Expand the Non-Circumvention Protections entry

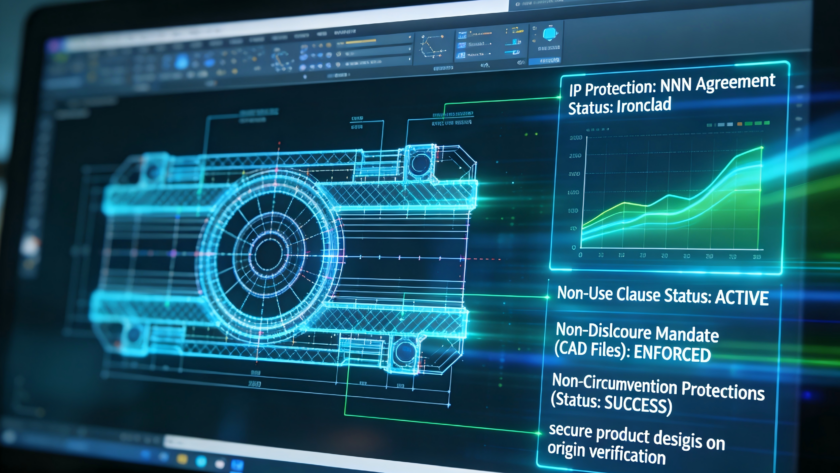[660, 389]
